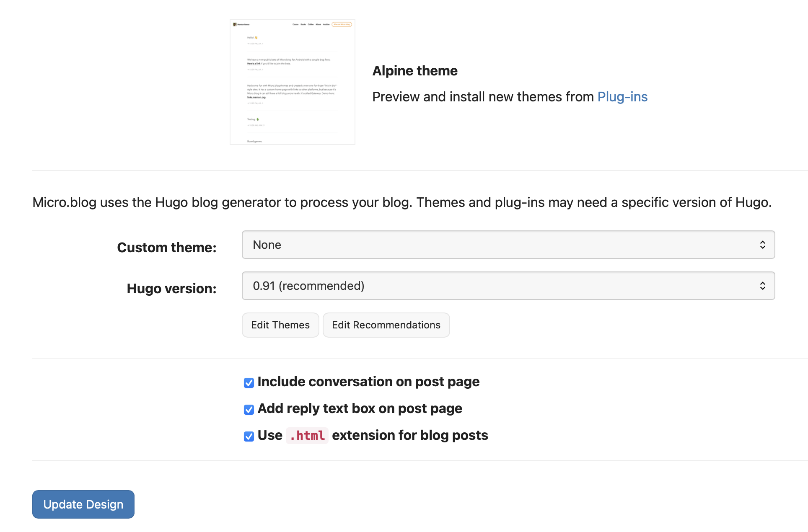Click the Update Design button

click(83, 504)
